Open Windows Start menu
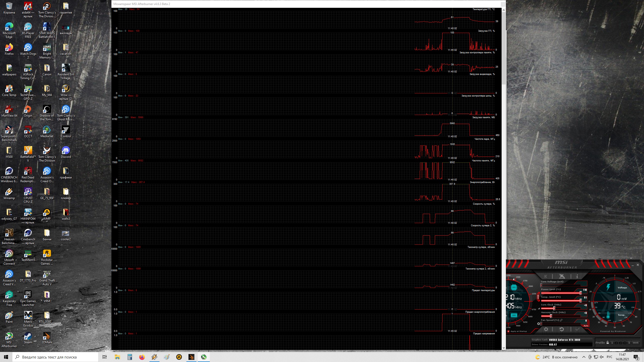Viewport: 644px width, 362px height. coord(6,357)
